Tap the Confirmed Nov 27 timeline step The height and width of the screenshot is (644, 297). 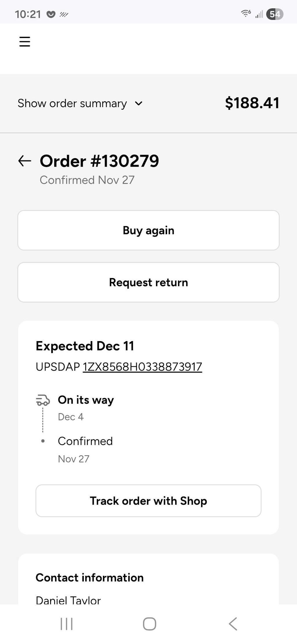pyautogui.click(x=85, y=441)
